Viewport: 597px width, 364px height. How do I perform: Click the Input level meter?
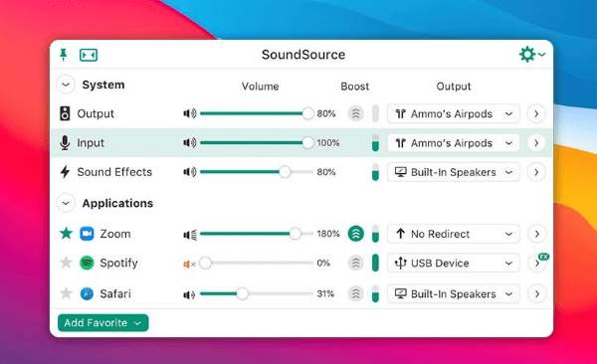pos(375,143)
